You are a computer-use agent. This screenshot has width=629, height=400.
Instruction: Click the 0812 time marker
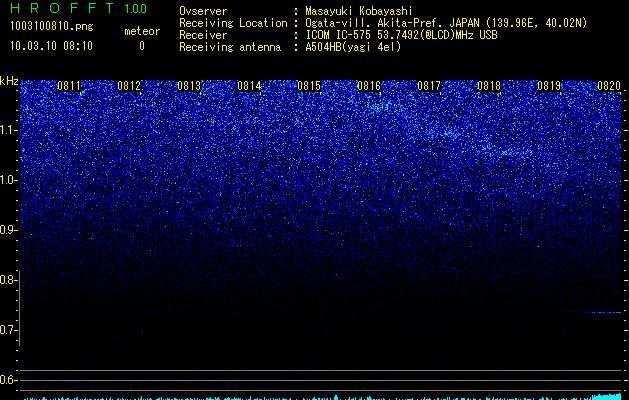coord(129,86)
